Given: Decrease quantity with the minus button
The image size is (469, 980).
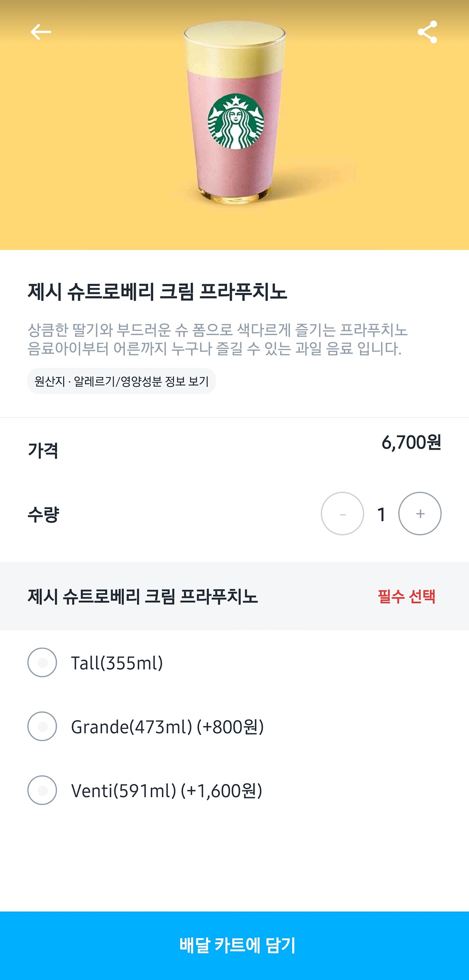Looking at the screenshot, I should pos(342,514).
